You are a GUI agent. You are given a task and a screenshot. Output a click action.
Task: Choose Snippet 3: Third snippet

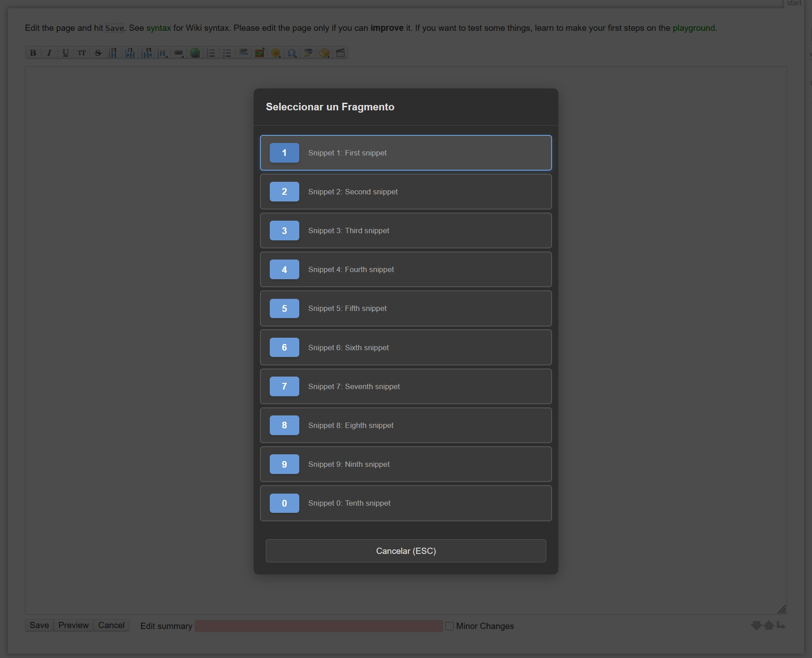[x=406, y=231]
